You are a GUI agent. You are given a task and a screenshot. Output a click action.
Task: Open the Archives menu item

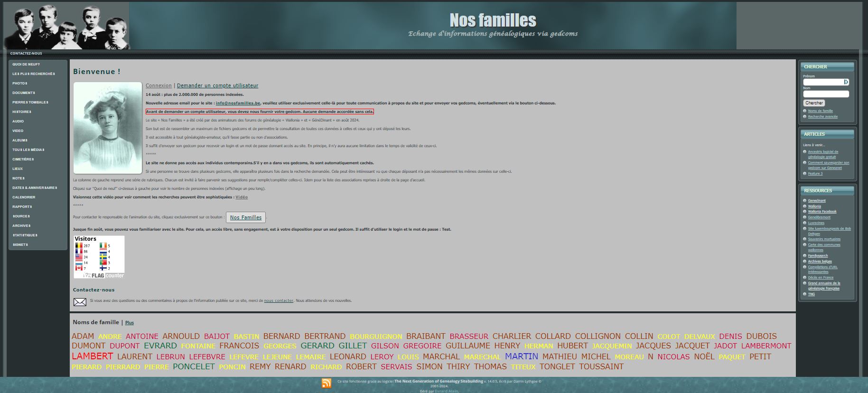(21, 226)
